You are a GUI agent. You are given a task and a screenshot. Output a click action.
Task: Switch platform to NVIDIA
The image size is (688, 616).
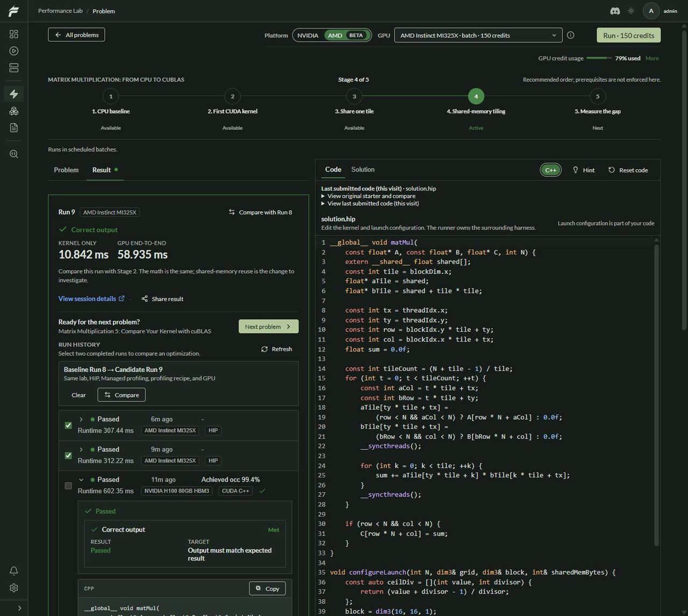308,35
